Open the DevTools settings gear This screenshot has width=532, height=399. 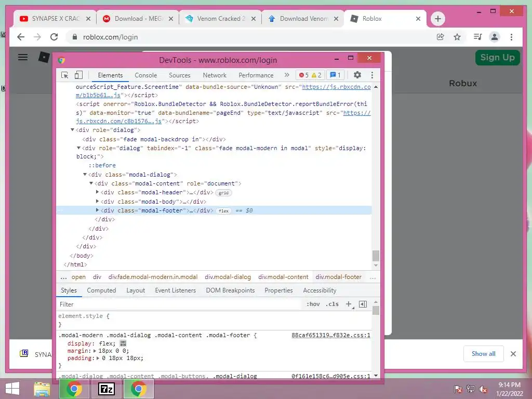[x=357, y=75]
